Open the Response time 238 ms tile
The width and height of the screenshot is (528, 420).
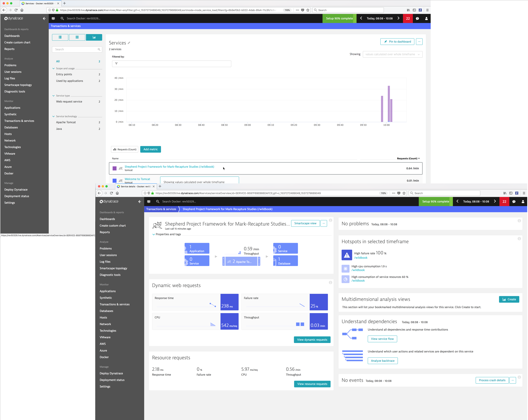(195, 302)
